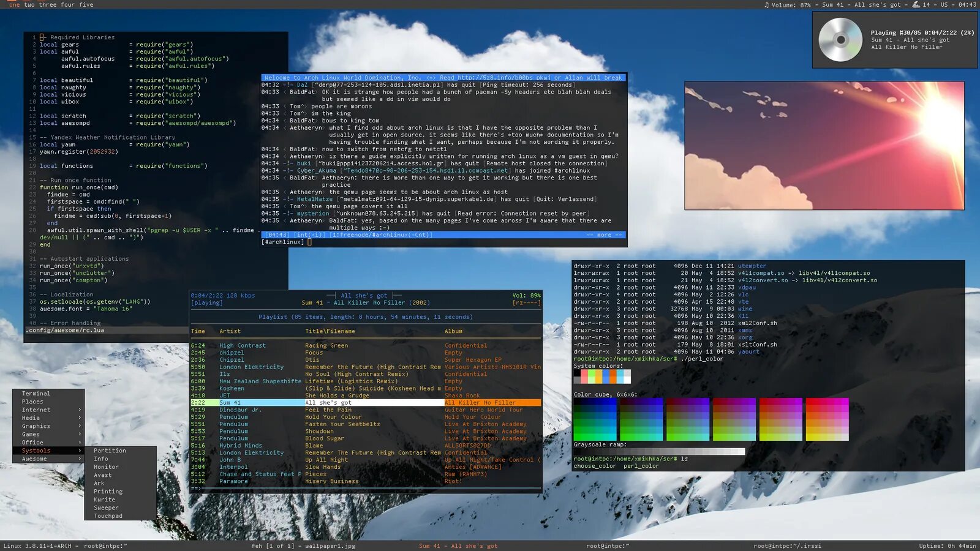
Task: Focus the root@intpc:~/.irssi task in the bottom bar
Action: [x=787, y=546]
